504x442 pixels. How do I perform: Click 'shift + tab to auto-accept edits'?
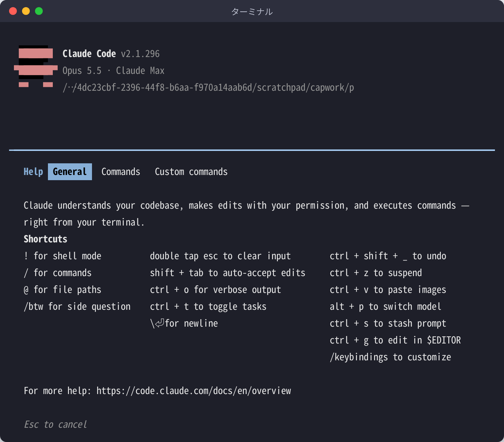tap(228, 273)
